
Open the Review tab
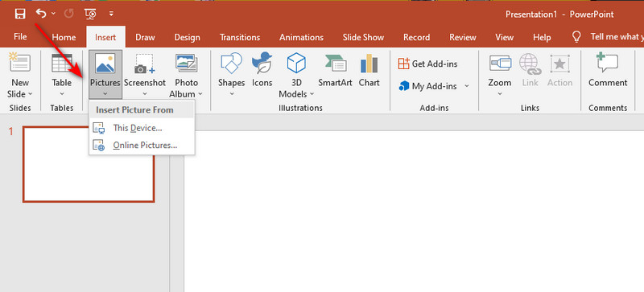[462, 37]
